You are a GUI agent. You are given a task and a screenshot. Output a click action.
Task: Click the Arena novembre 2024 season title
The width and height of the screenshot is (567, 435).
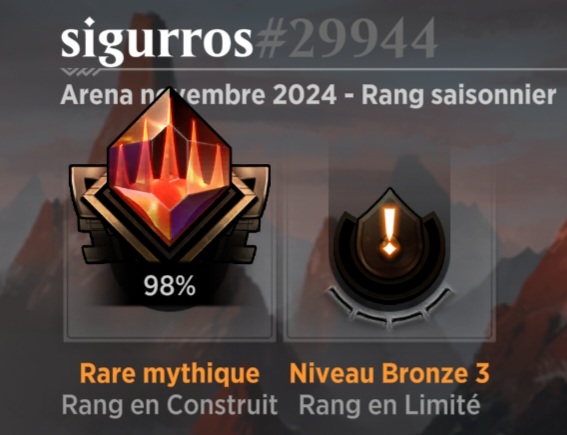199,95
